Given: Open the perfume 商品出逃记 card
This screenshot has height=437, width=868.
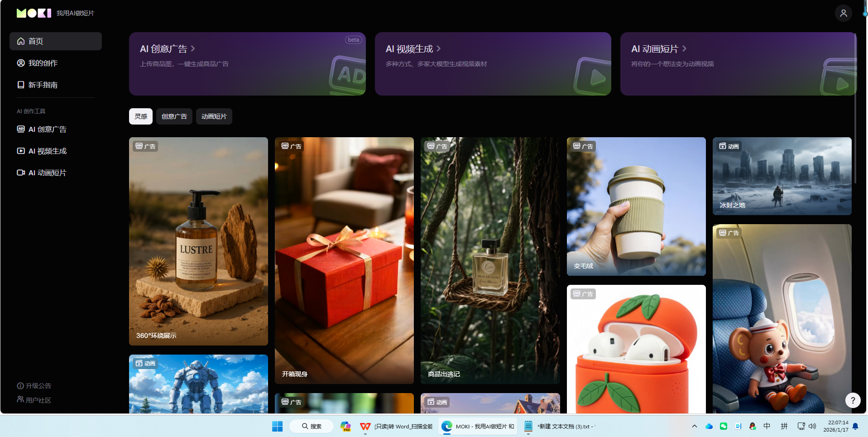Looking at the screenshot, I should tap(490, 260).
